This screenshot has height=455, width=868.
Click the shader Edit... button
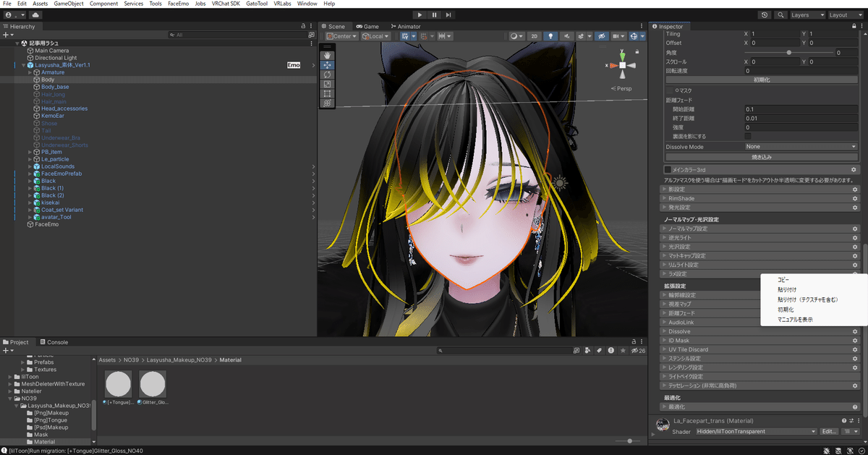(829, 431)
